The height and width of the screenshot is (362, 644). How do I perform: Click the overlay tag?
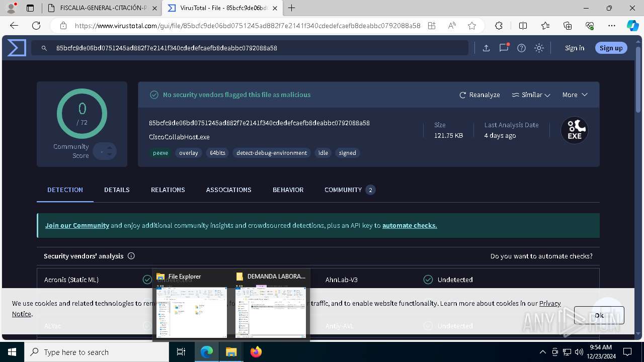click(189, 153)
